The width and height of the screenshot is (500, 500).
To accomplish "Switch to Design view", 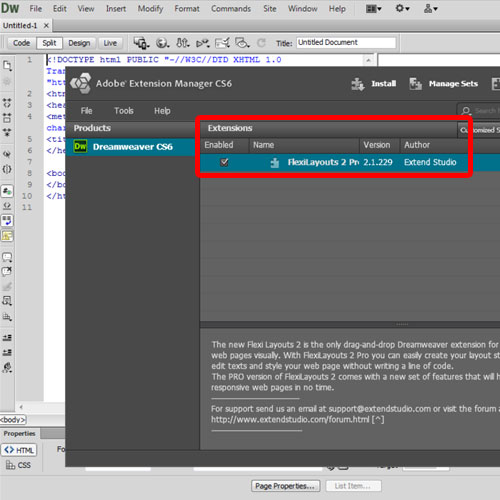I will pos(79,43).
